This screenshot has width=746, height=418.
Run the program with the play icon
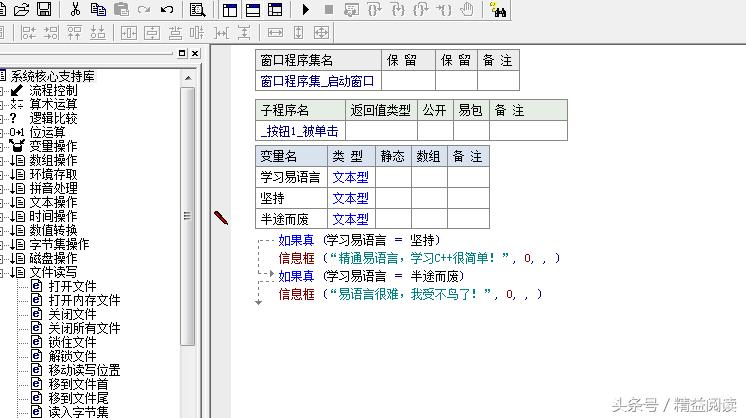pos(306,9)
